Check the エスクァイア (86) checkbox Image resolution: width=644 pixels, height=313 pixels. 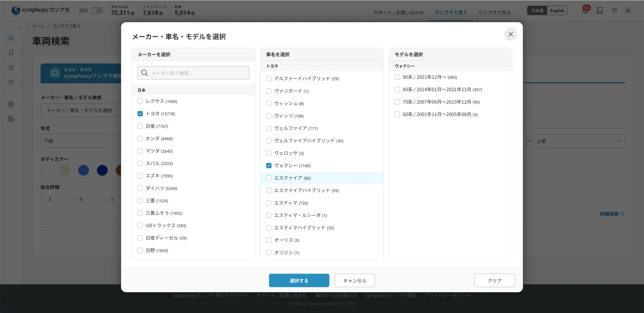pos(269,178)
